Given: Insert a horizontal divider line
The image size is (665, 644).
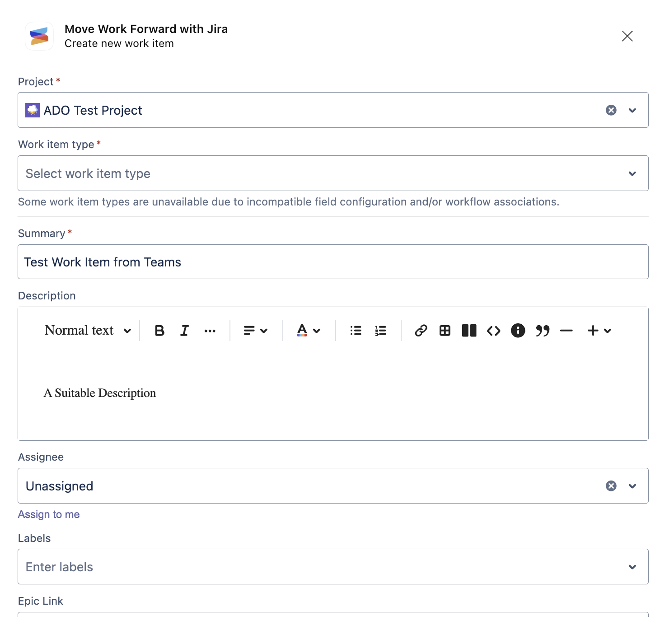Looking at the screenshot, I should tap(567, 331).
